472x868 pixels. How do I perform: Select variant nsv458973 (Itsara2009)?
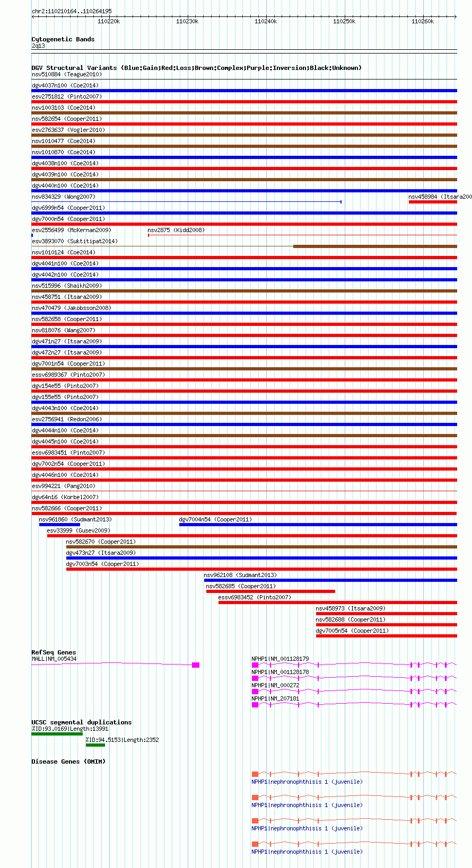pos(351,608)
